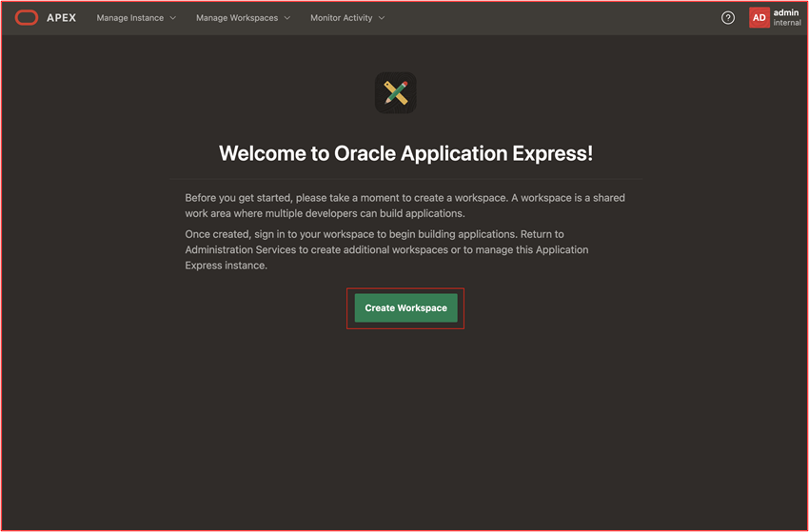
Task: Click the Oracle logo icon
Action: pyautogui.click(x=27, y=17)
